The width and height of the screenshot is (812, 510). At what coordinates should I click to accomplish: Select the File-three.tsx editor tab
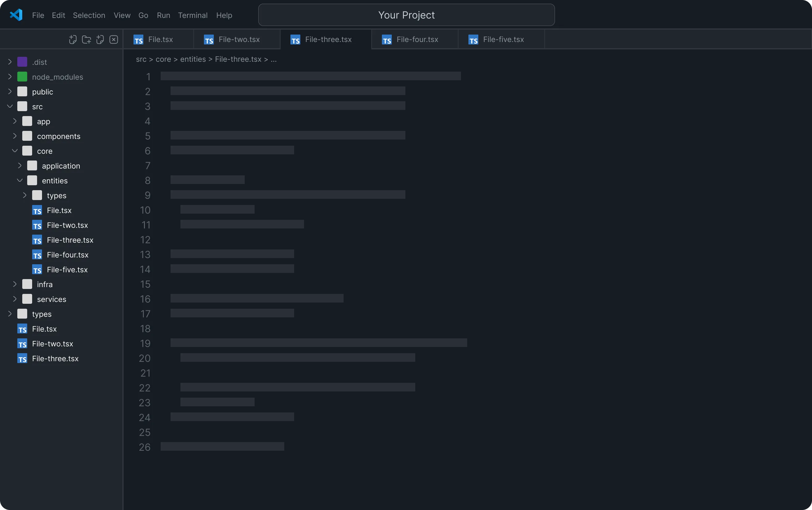click(x=326, y=40)
